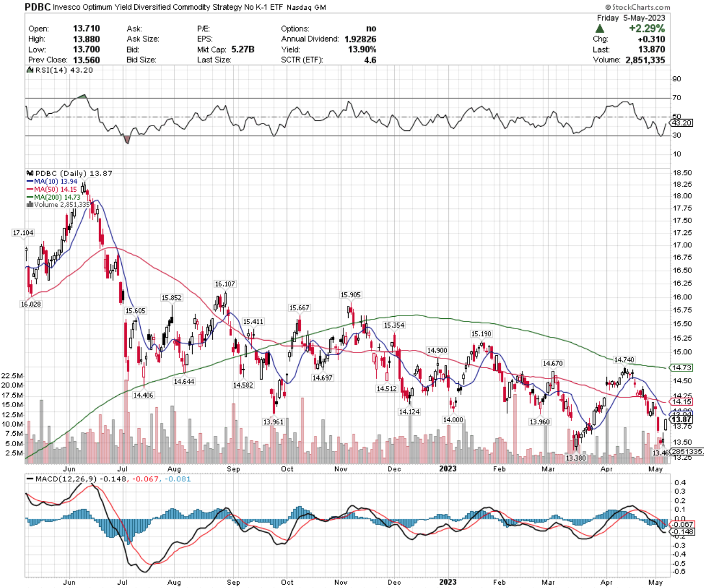Click the MA(50) 14.15 legend text
The width and height of the screenshot is (706, 588).
click(56, 190)
